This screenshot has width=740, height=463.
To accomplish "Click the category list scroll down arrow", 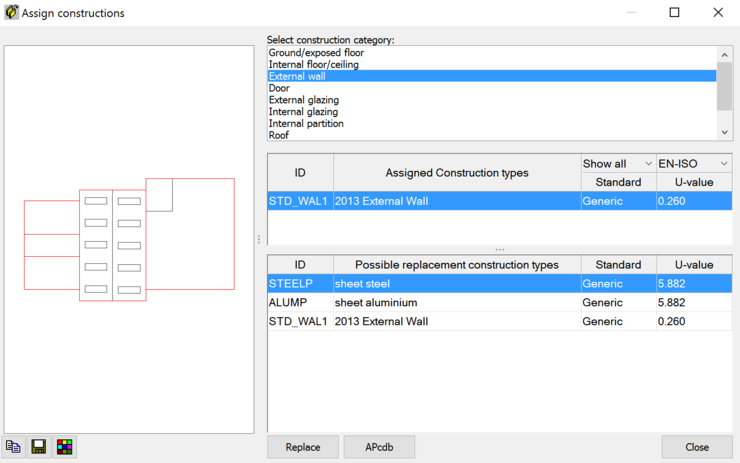I will click(725, 132).
